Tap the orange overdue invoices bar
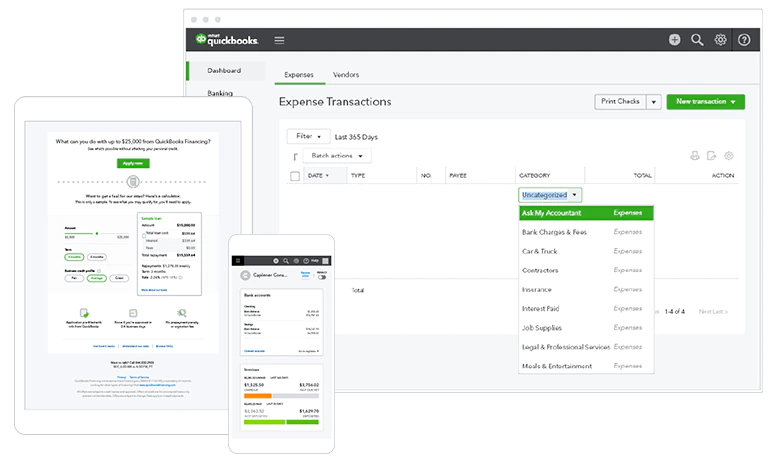777x468 pixels. click(x=258, y=396)
